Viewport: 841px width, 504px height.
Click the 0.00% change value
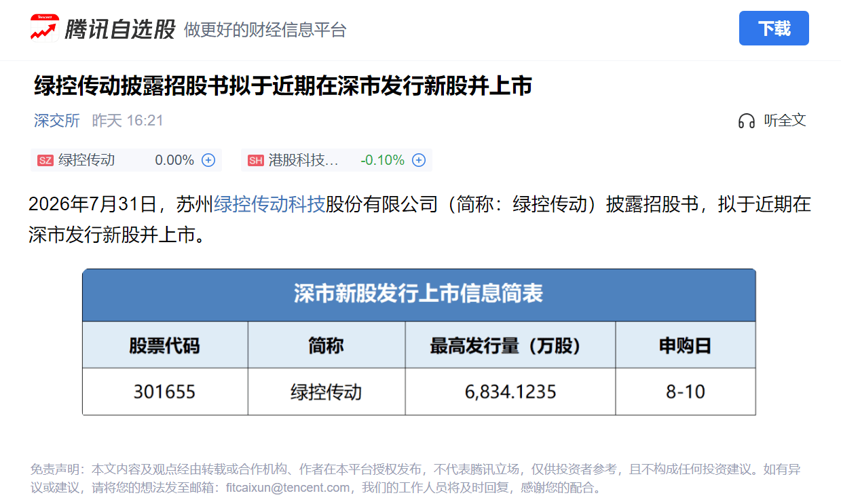(174, 160)
